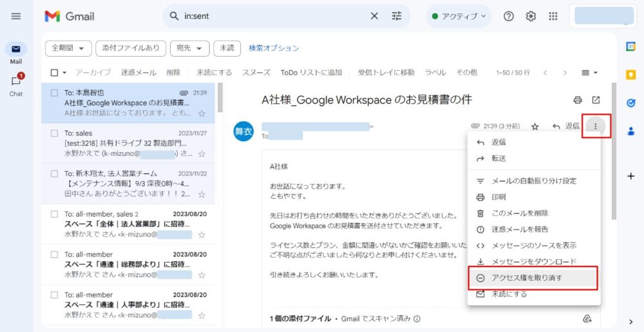
Task: Open select-all dropdown arrow
Action: tap(64, 73)
